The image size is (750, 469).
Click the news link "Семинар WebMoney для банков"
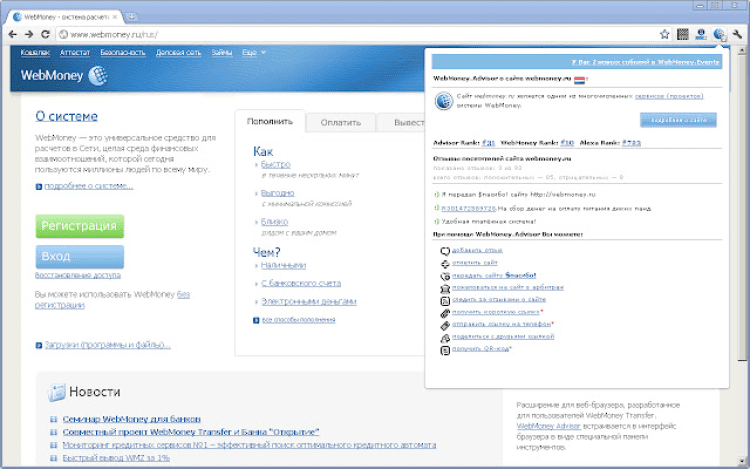click(x=132, y=419)
